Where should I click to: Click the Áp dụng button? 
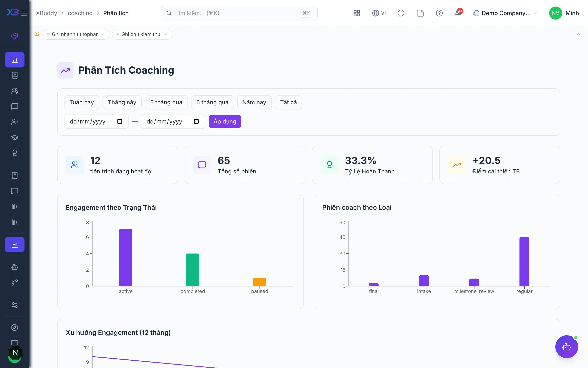[225, 121]
